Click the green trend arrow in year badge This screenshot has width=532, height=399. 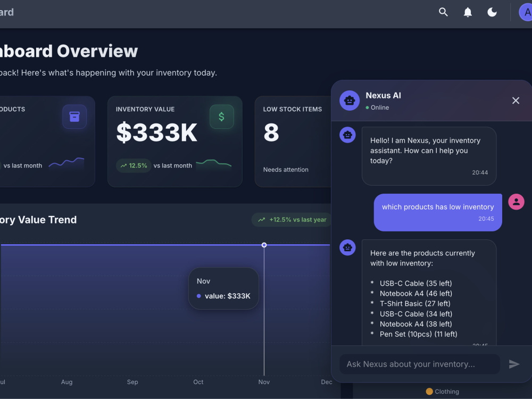coord(261,220)
